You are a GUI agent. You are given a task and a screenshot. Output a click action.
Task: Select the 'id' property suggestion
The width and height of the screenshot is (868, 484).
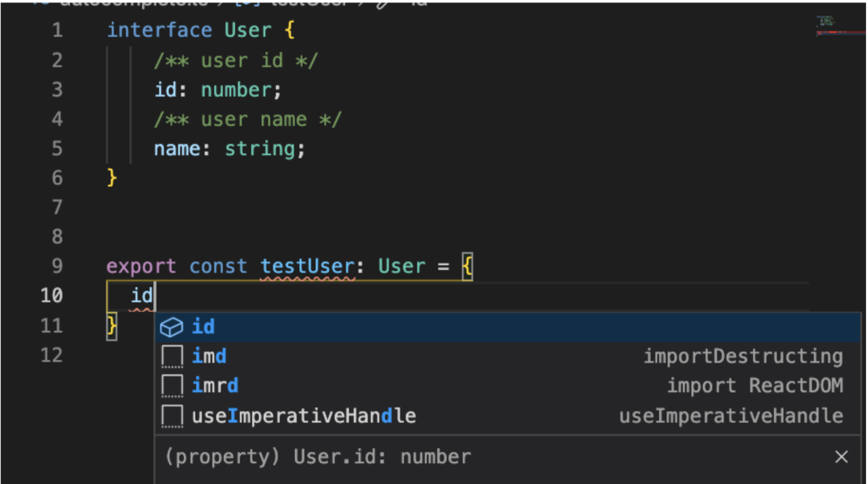(x=507, y=327)
